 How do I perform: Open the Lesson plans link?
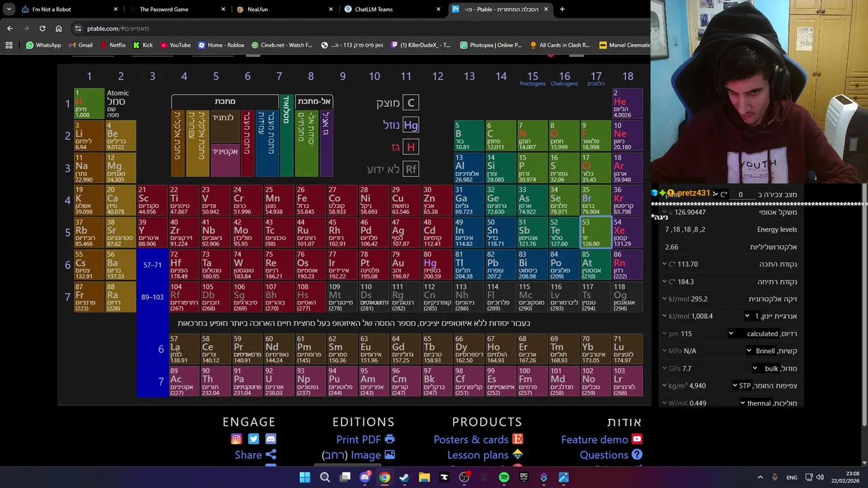click(485, 455)
